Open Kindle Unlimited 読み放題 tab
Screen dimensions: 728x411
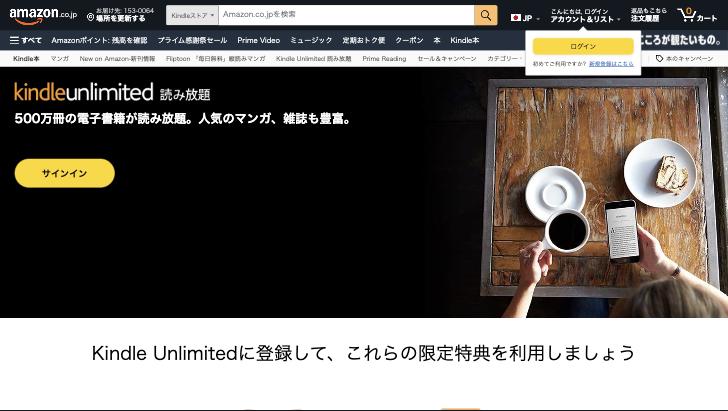point(314,59)
